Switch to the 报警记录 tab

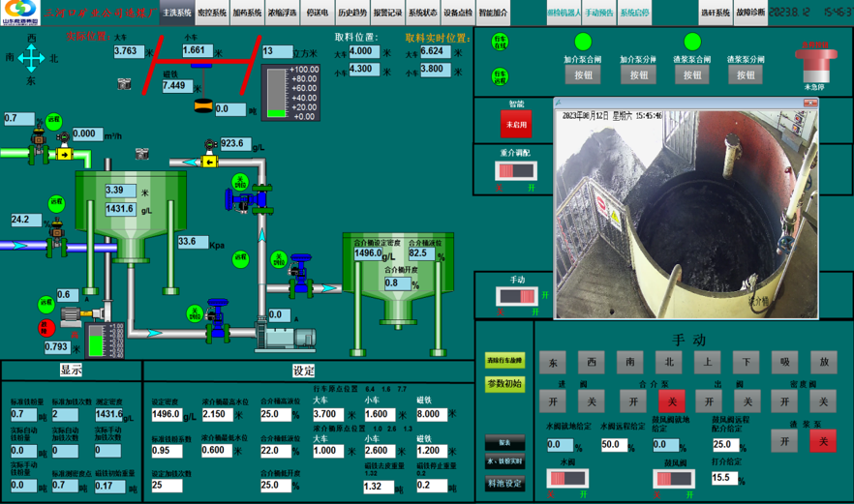pyautogui.click(x=387, y=13)
